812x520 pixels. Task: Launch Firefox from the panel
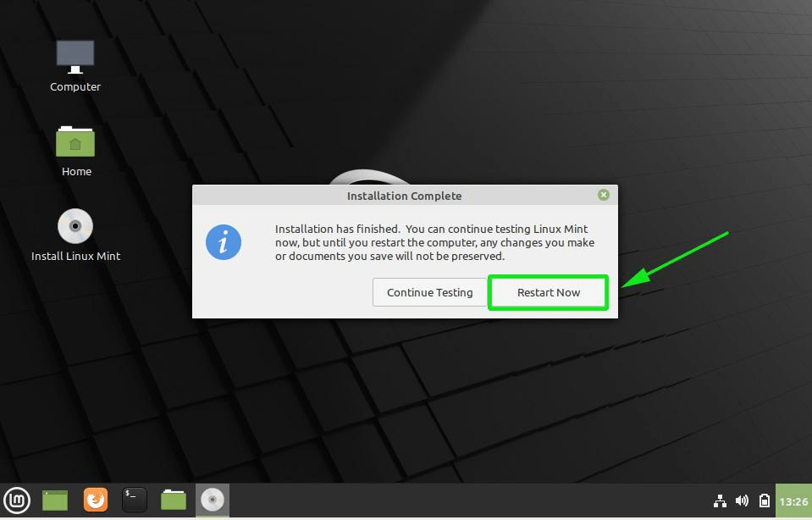[x=96, y=501]
